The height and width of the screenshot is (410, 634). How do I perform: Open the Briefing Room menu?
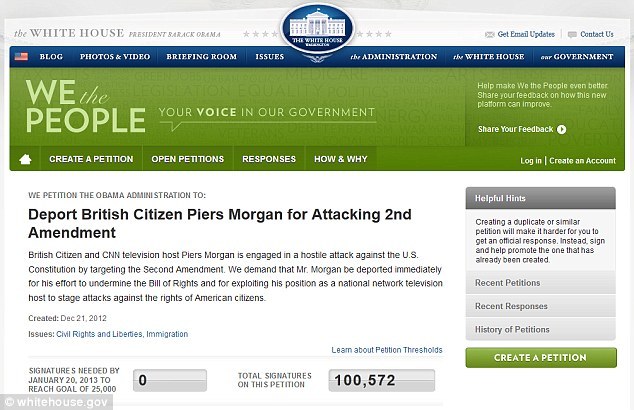point(201,57)
